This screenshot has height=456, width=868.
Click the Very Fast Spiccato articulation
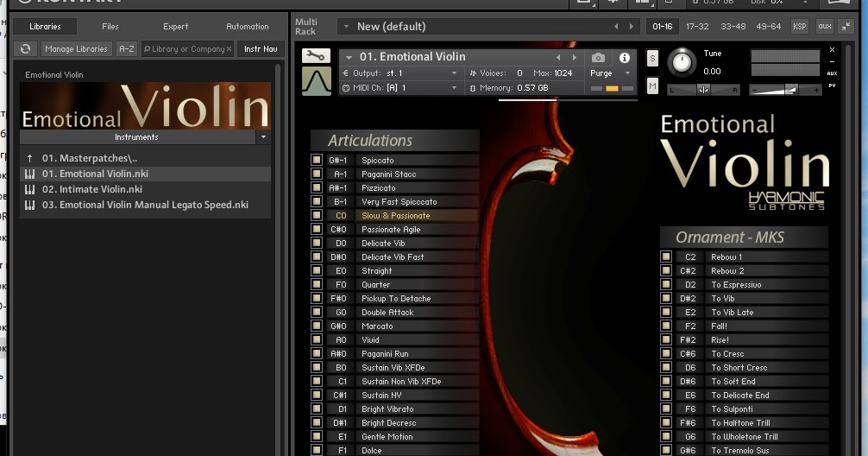399,202
